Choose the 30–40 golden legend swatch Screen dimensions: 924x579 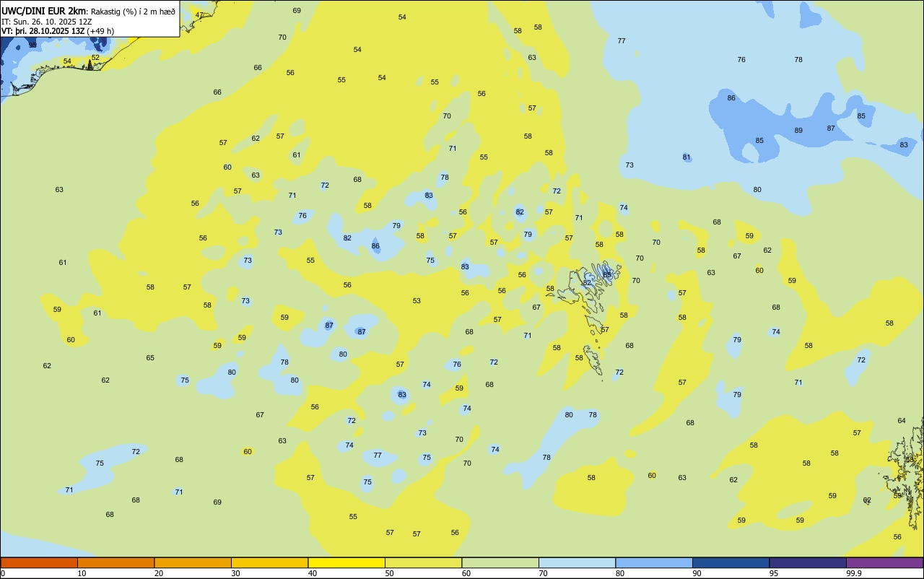coord(269,562)
